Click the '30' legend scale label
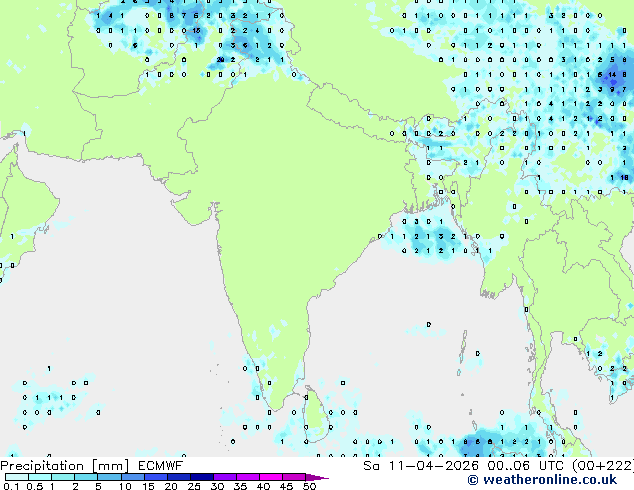Screen dimensions: 634x490 pos(217,486)
